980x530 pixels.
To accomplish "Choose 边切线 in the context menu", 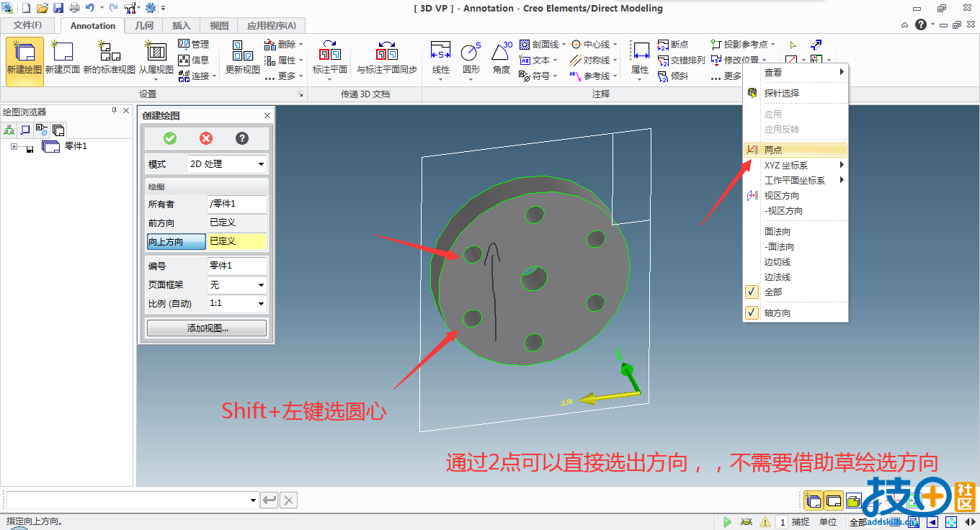I will 796,261.
